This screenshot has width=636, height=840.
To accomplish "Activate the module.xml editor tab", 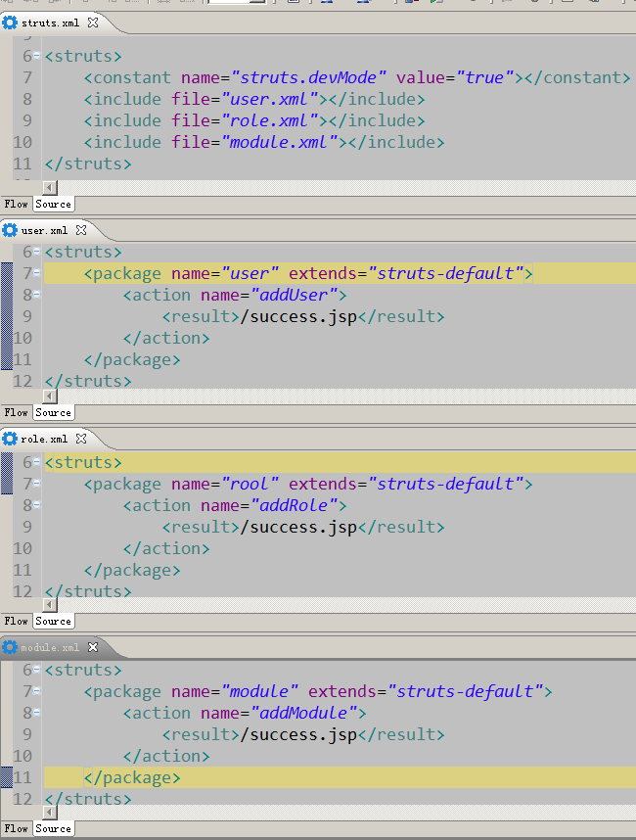I will tap(50, 648).
